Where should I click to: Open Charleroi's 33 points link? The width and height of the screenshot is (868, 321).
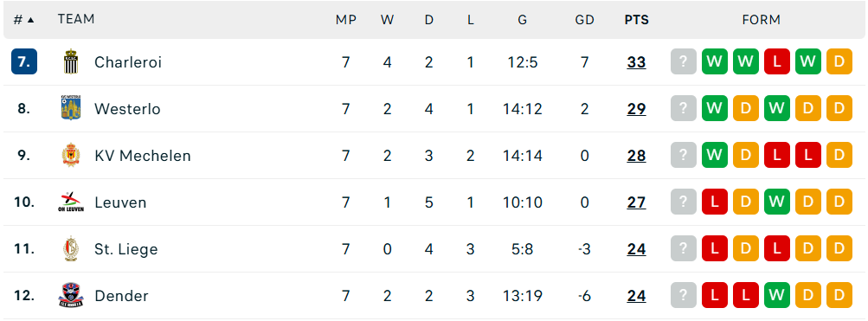pyautogui.click(x=637, y=62)
